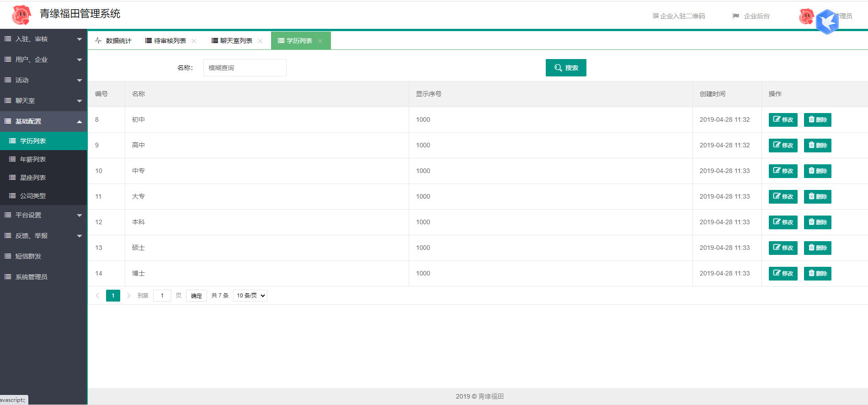This screenshot has height=405, width=868.
Task: Open the 10 条/页 page size dropdown
Action: click(250, 296)
